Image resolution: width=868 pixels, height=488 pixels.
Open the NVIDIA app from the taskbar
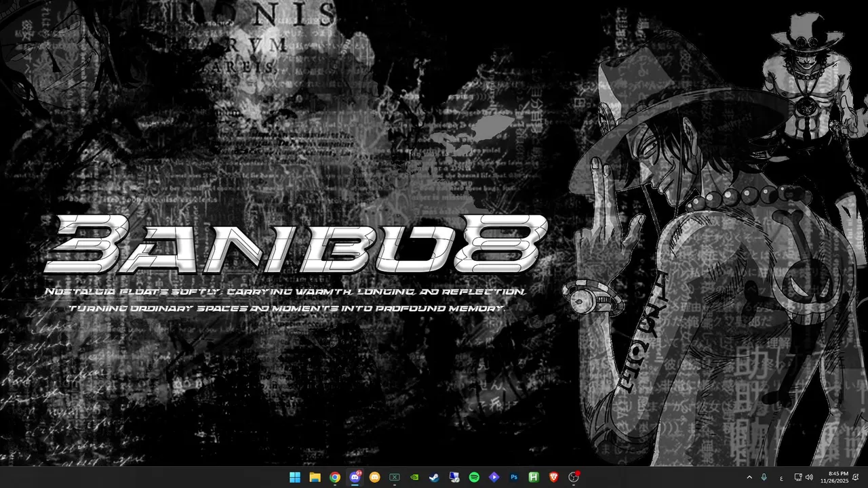point(414,477)
